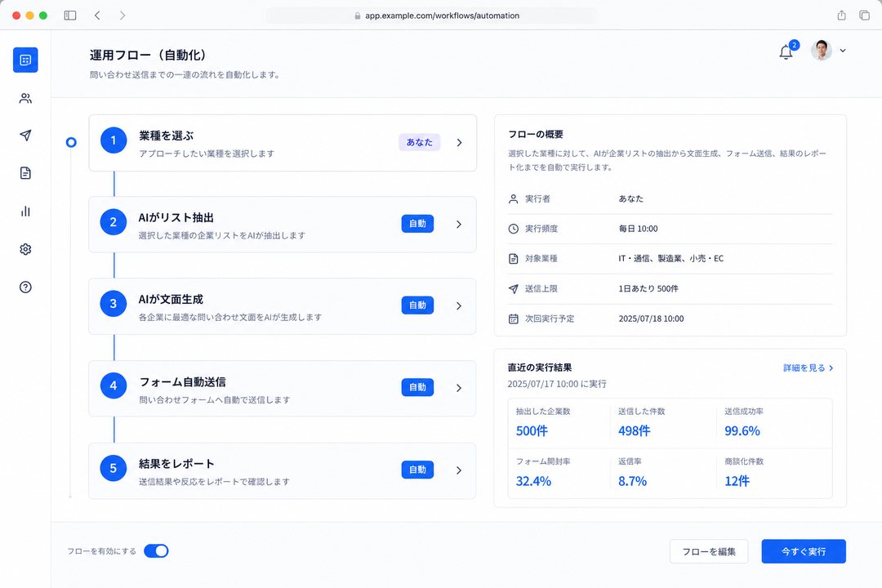Open the bar chart analytics icon

point(25,211)
